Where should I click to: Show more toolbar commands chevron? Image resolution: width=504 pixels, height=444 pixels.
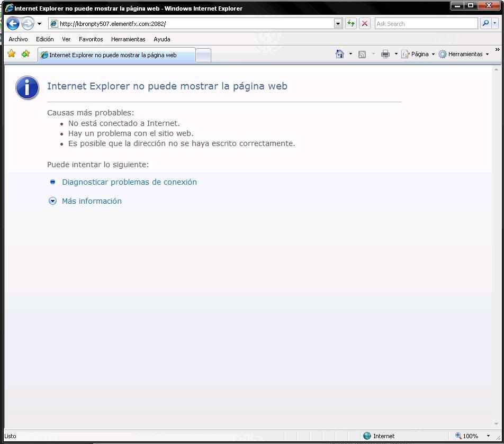[497, 49]
